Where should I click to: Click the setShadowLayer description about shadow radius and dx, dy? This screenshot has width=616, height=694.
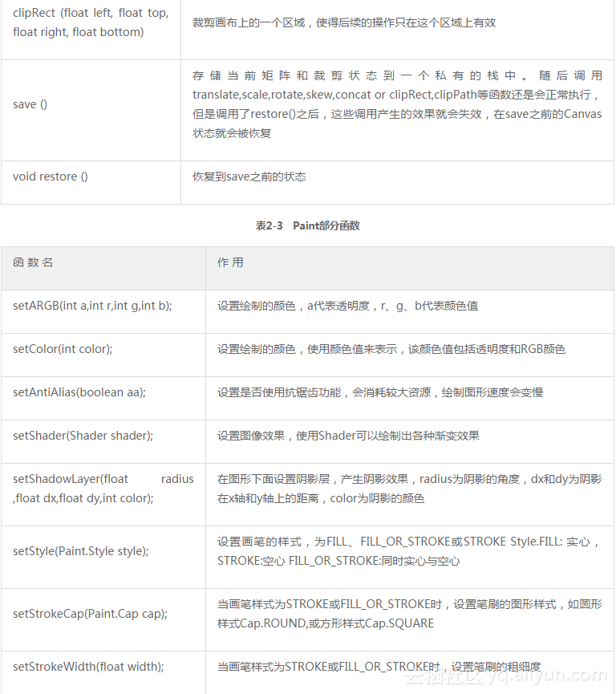[x=409, y=489]
